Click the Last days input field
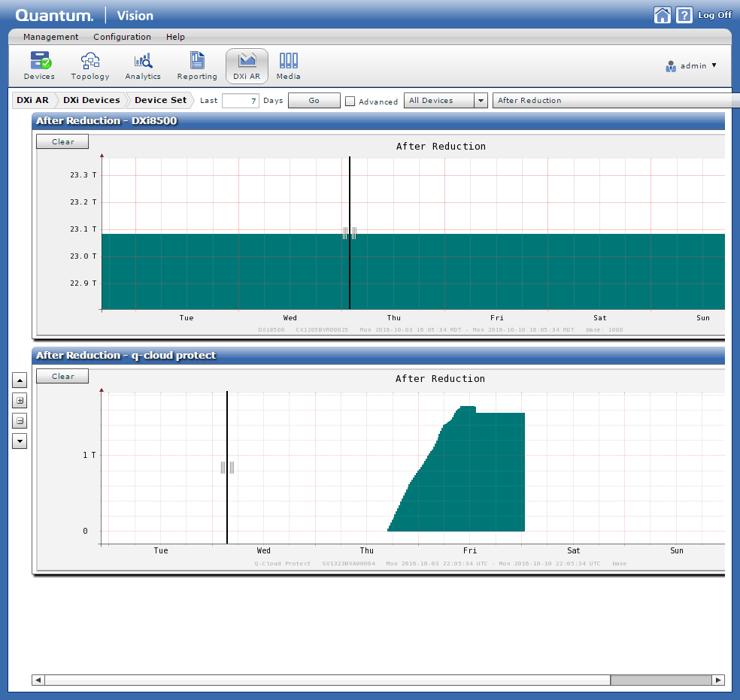Image resolution: width=740 pixels, height=700 pixels. click(241, 101)
